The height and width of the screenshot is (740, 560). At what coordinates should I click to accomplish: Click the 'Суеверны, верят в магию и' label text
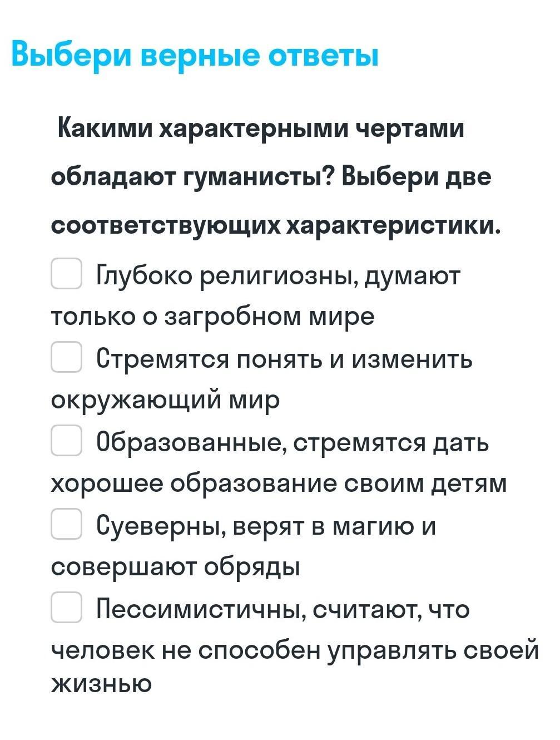tap(266, 525)
